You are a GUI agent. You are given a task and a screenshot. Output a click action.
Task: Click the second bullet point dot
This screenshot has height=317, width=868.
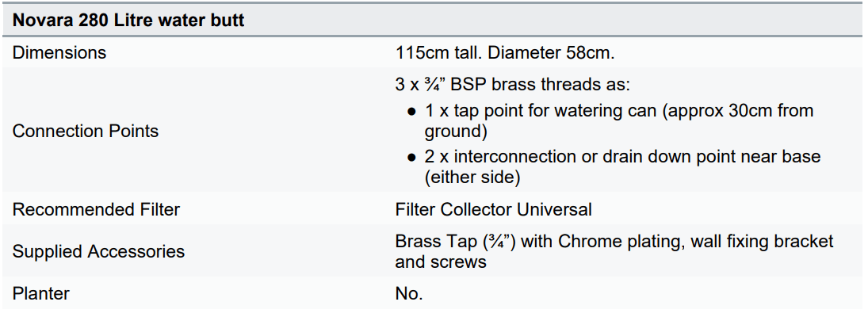coord(412,157)
